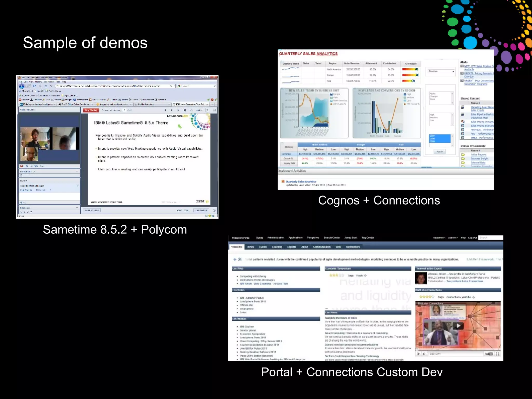Add a tag beside the connections, youtube tags
The image size is (532, 399).
point(473,297)
